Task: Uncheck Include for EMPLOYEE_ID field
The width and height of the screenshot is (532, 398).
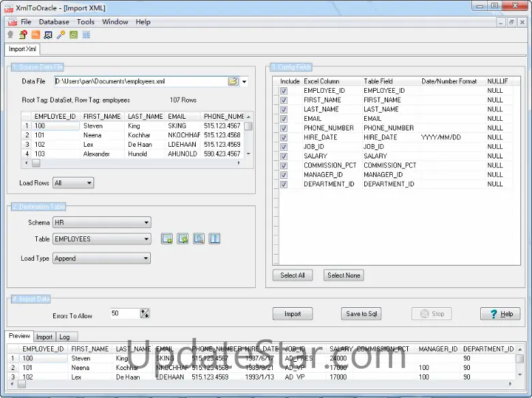Action: (284, 91)
